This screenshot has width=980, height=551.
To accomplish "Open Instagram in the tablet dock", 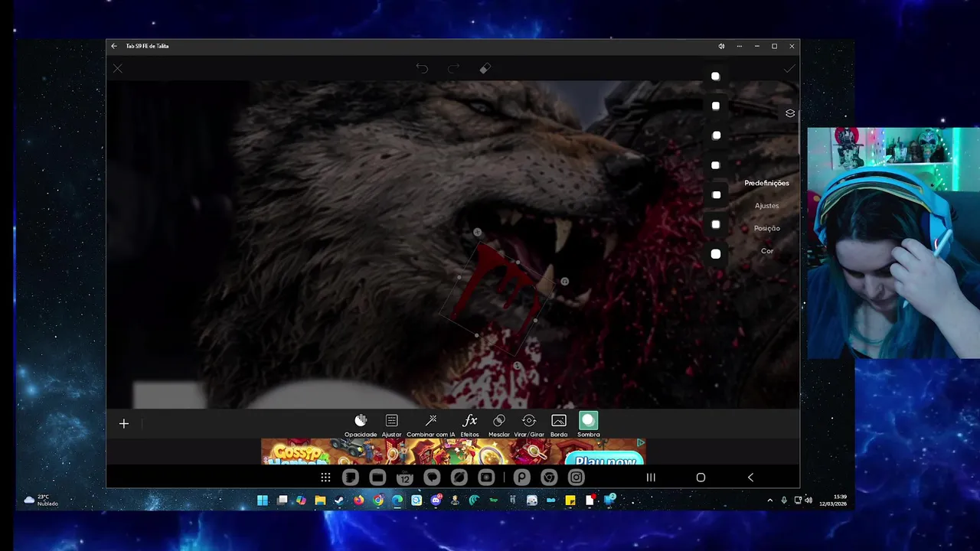I will pos(577,478).
